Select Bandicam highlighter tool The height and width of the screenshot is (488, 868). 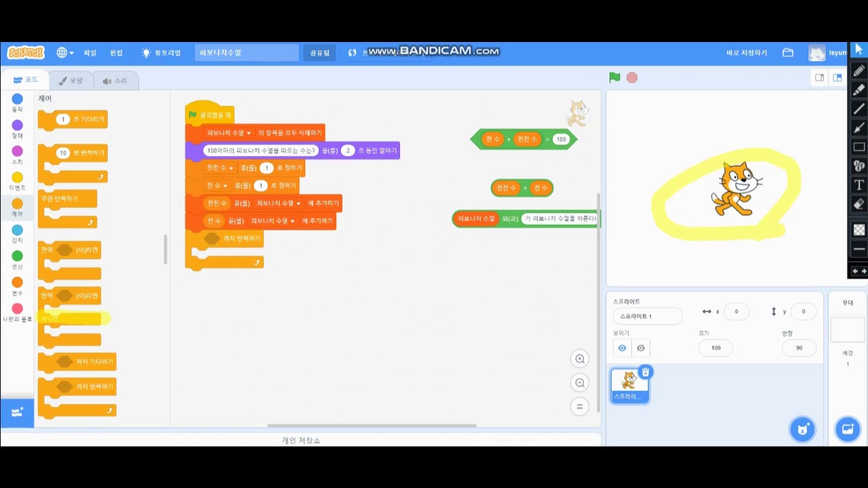click(859, 89)
